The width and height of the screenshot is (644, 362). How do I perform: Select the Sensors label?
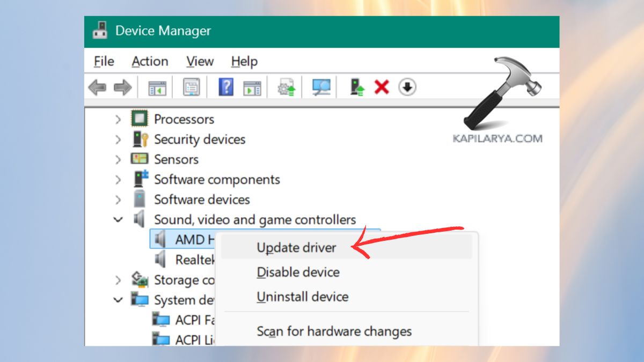(176, 159)
